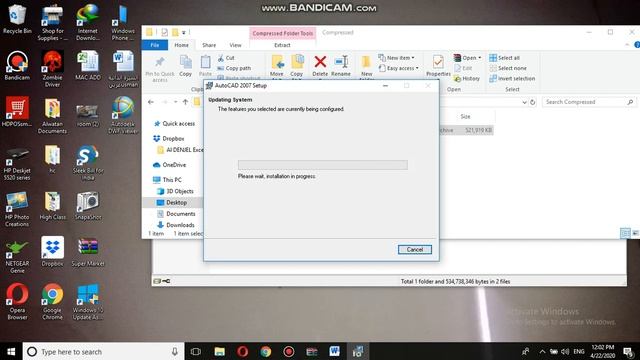Viewport: 640px width, 360px height.
Task: Select This PC in navigation pane
Action: 167,180
